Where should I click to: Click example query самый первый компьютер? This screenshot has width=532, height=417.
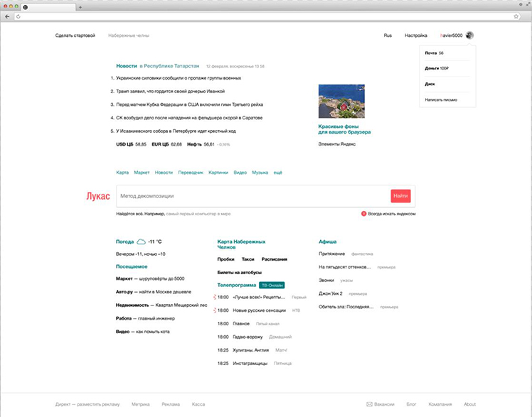click(x=198, y=214)
